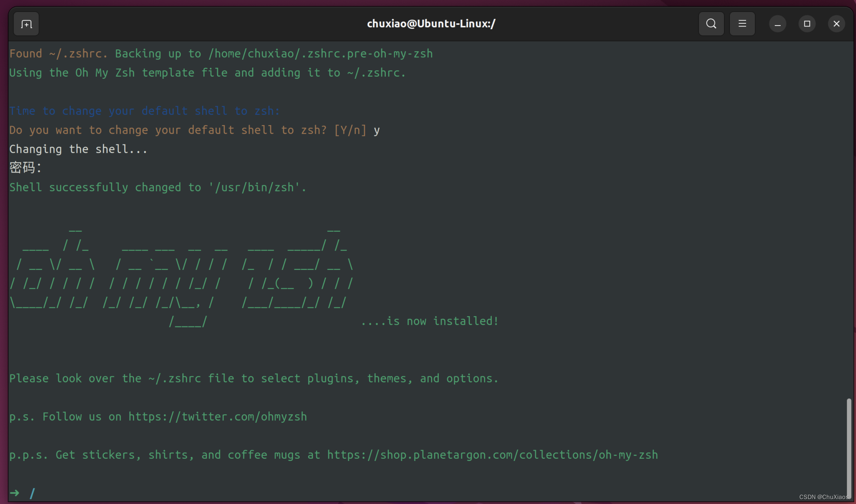Viewport: 856px width, 504px height.
Task: Click the Oh My Zsh ASCII art logo
Action: (182, 278)
